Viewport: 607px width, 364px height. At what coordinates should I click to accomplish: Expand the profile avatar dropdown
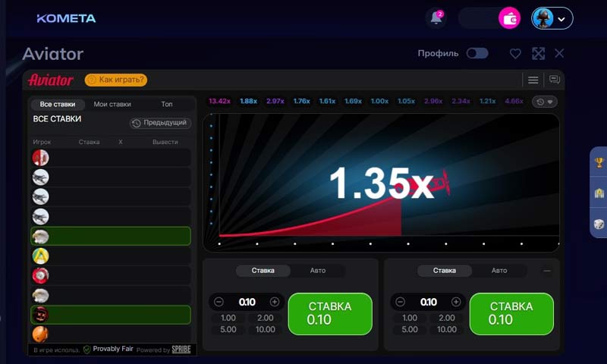tap(552, 19)
